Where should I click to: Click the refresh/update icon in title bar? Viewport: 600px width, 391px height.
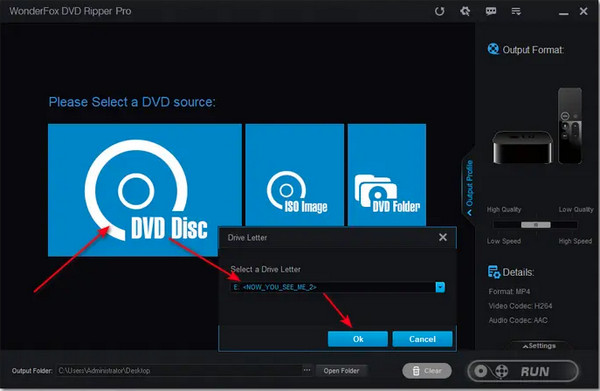pos(439,11)
